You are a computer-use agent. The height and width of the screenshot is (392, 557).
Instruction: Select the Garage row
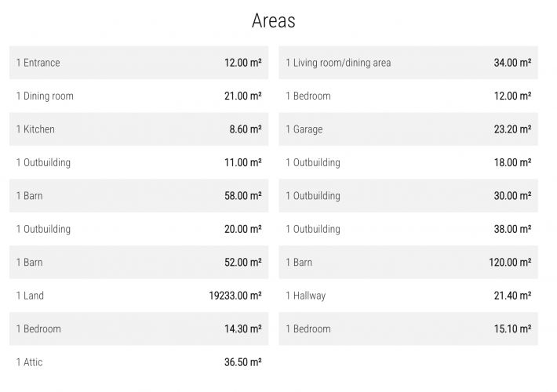coord(409,129)
